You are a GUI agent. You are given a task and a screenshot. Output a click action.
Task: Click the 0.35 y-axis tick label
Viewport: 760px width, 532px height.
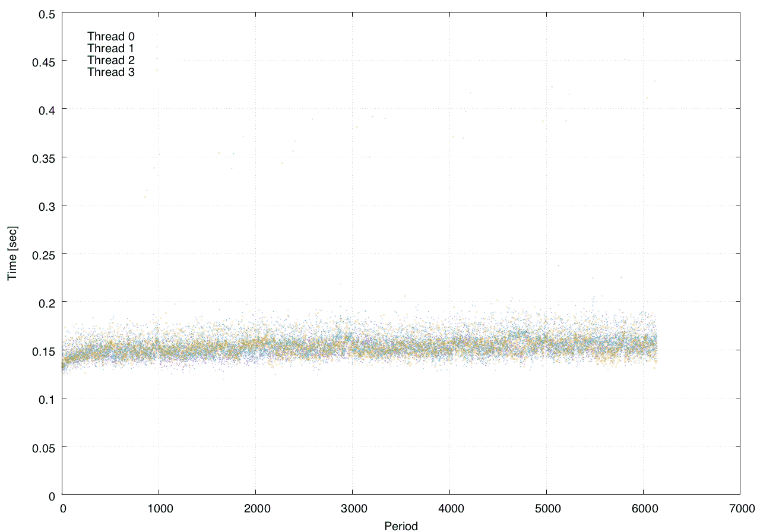point(43,158)
